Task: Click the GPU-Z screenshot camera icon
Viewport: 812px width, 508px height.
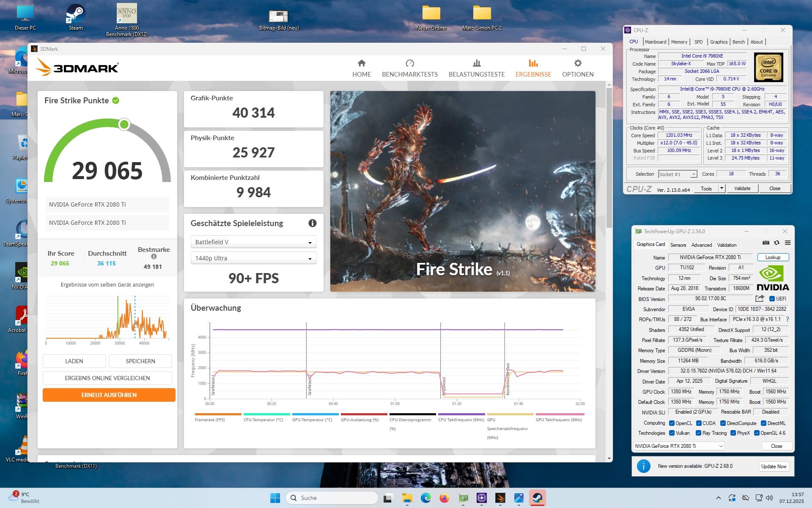Action: pyautogui.click(x=765, y=243)
